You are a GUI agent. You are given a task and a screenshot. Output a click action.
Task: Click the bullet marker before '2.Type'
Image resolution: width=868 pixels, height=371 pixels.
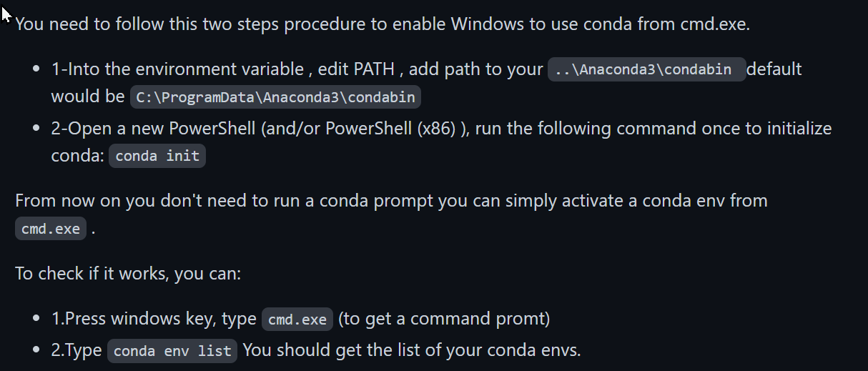[36, 351]
